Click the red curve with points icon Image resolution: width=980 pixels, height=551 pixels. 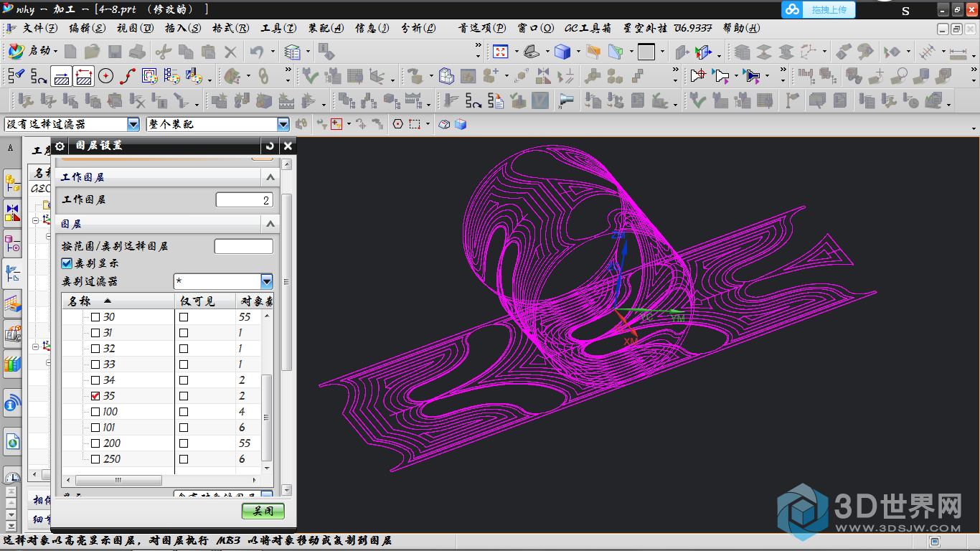tap(128, 76)
